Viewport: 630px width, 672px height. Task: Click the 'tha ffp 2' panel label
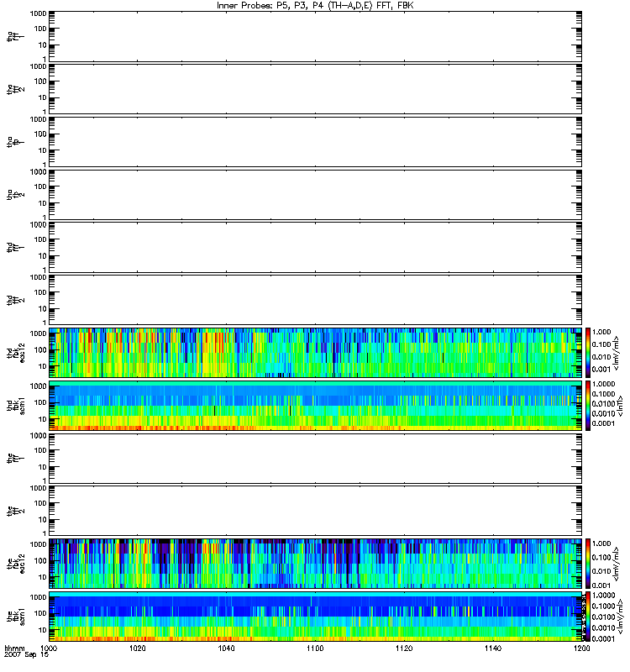click(15, 195)
